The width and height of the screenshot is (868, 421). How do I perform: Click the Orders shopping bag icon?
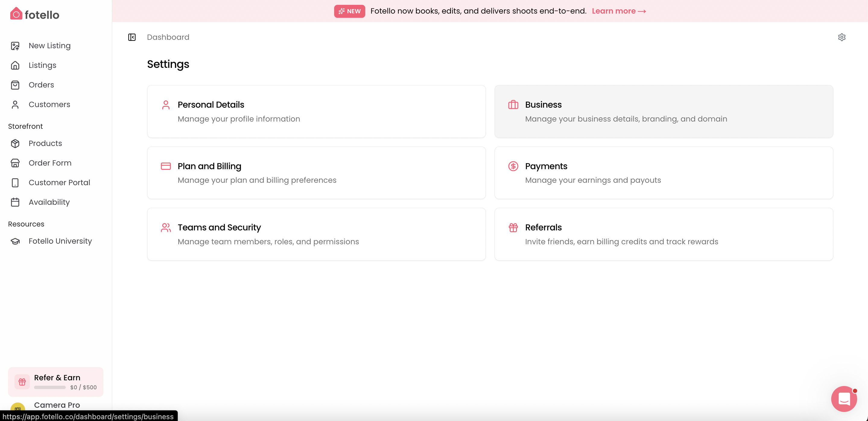point(15,85)
